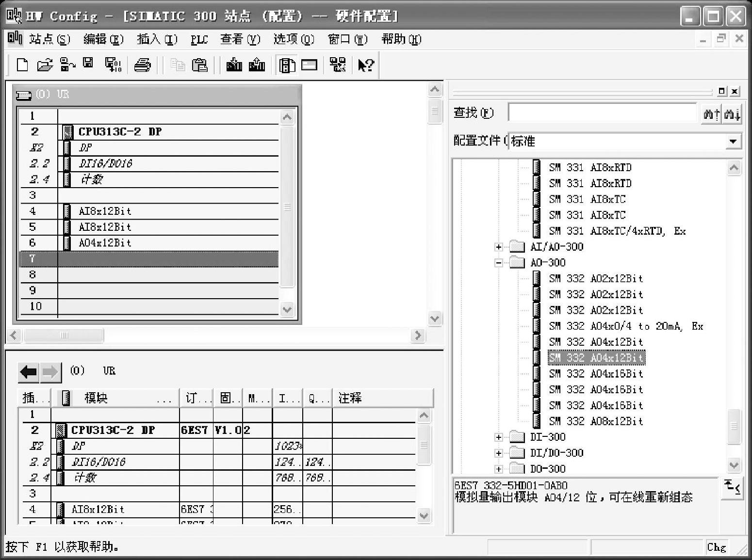Click the catalog tree scroll-up arrow
Viewport: 752px width, 560px height.
pos(734,168)
